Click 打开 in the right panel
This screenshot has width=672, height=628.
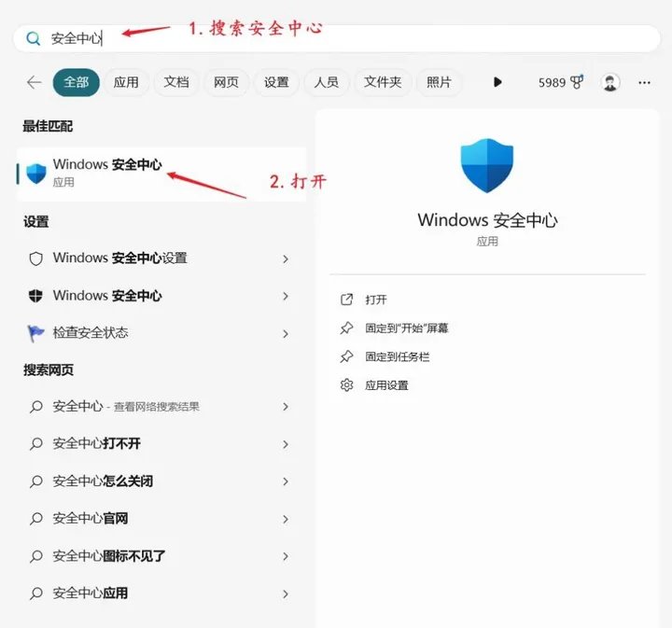(x=376, y=300)
